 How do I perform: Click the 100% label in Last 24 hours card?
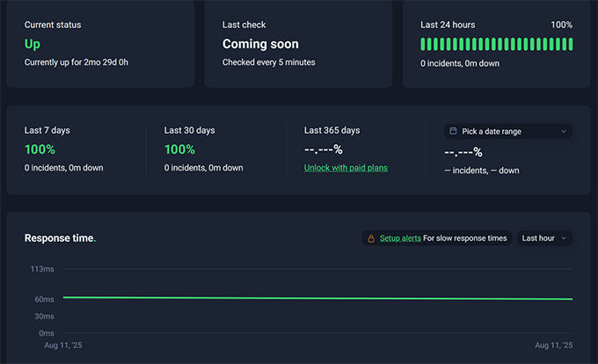[x=561, y=25]
